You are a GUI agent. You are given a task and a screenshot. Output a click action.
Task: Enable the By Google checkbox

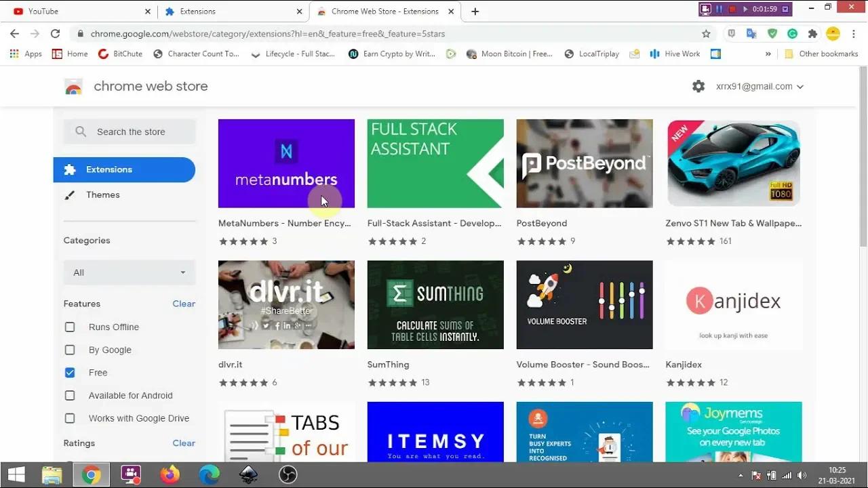(x=70, y=350)
